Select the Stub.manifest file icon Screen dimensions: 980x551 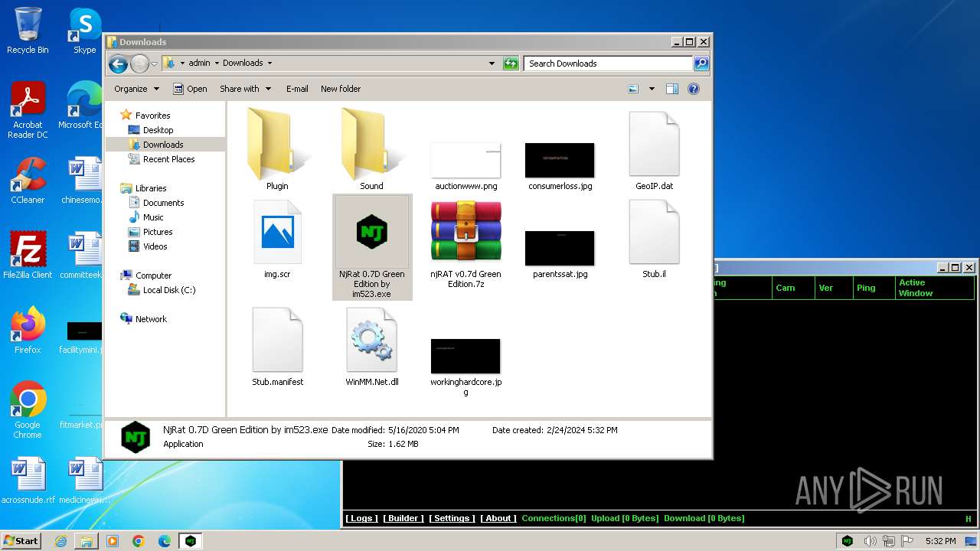(277, 341)
